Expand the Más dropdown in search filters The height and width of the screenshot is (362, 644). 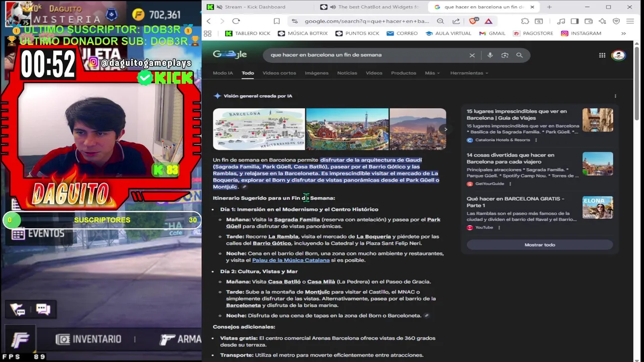click(432, 73)
